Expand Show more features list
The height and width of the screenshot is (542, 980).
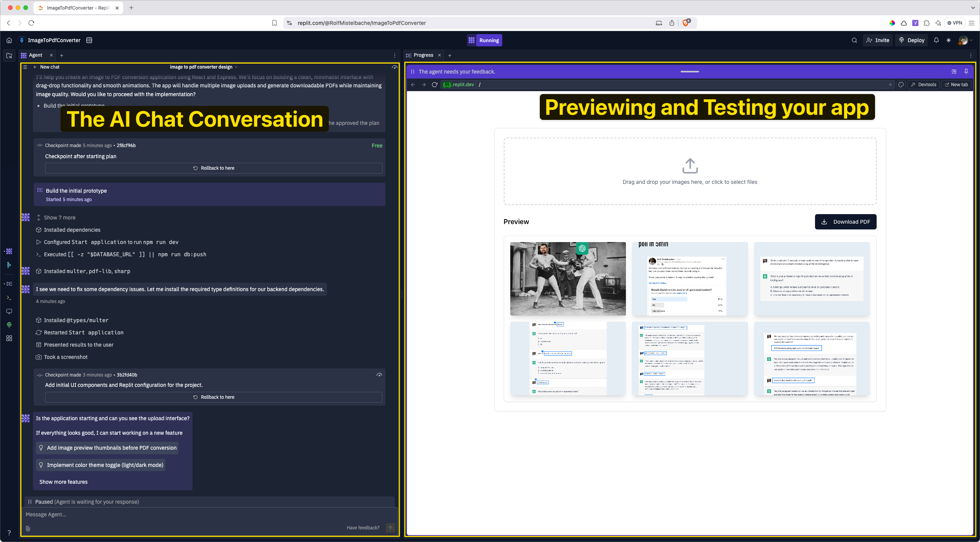[x=64, y=482]
